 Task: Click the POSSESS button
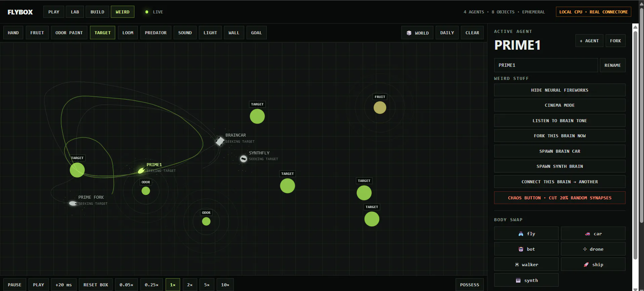470,285
